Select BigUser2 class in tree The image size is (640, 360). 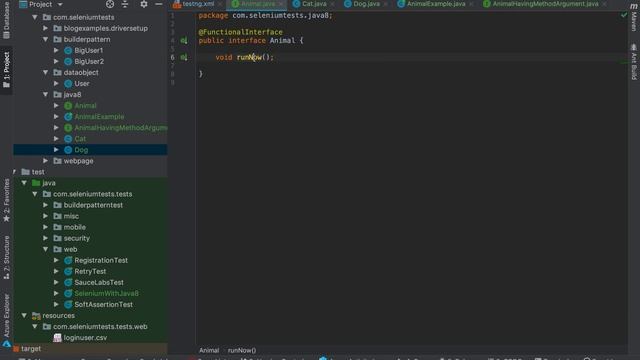coord(89,61)
